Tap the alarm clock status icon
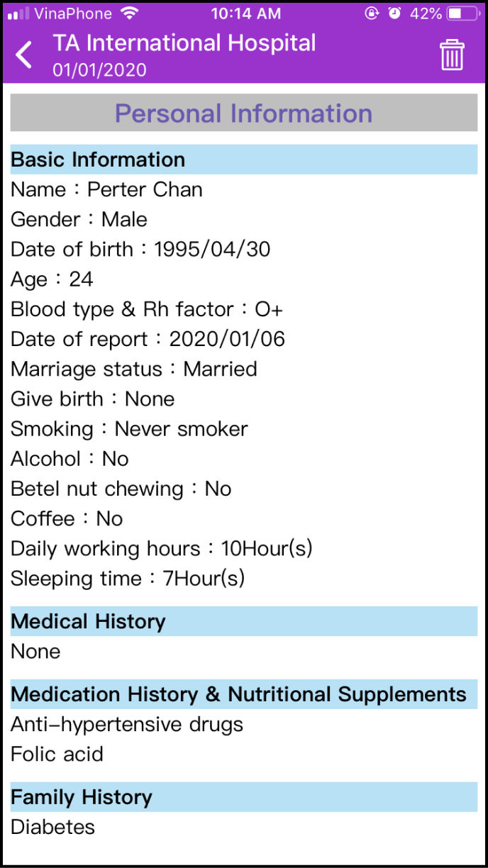Screen dimensions: 488x868 tap(394, 13)
